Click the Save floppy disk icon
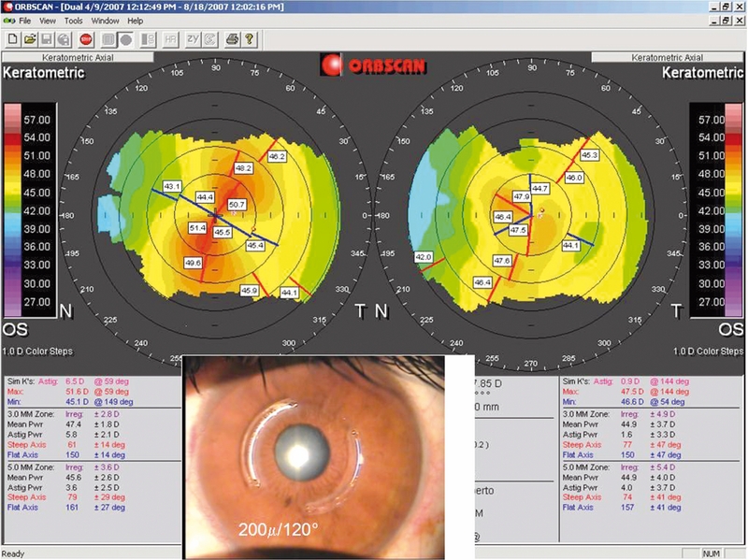The height and width of the screenshot is (560, 748). (46, 39)
